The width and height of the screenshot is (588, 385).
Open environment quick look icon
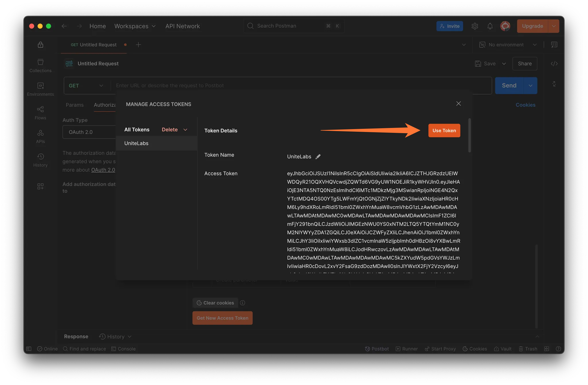click(x=554, y=45)
